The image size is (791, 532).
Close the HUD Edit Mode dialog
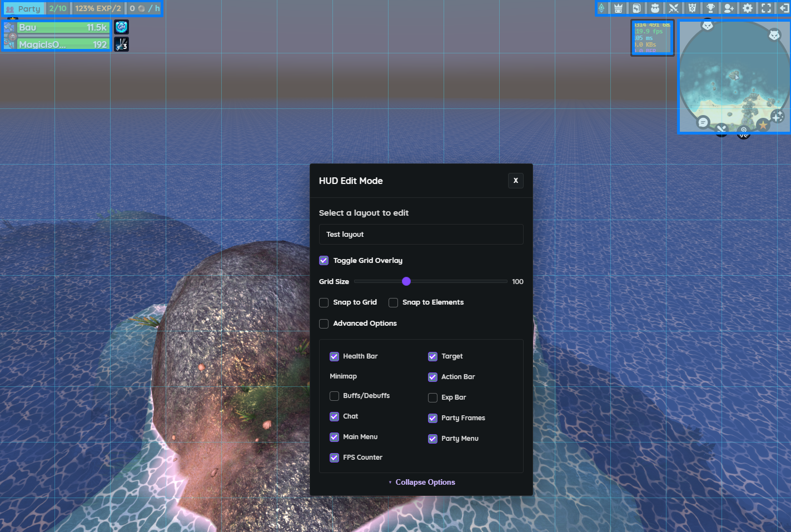pyautogui.click(x=516, y=181)
